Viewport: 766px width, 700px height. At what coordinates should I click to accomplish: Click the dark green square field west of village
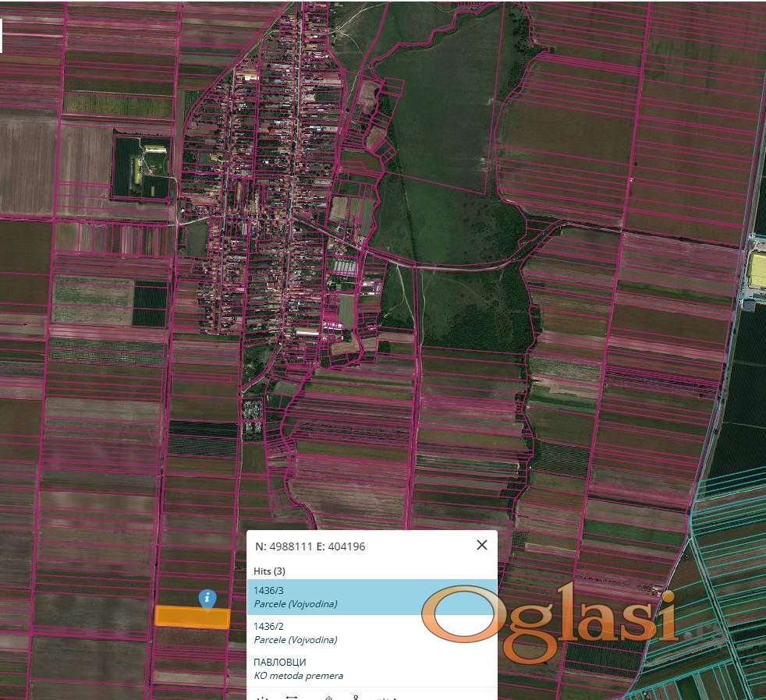150,304
